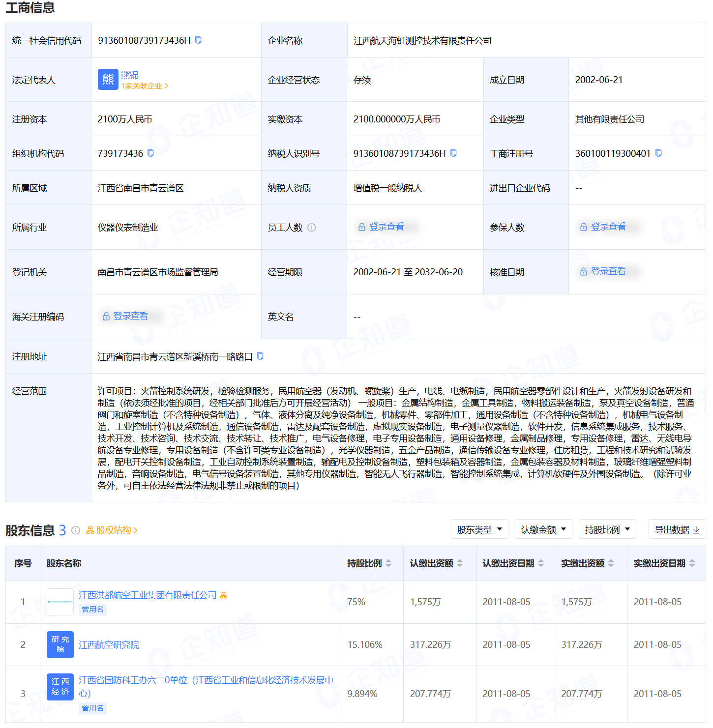Sort by 实缴出资日期 column header
713x728 pixels.
point(692,563)
